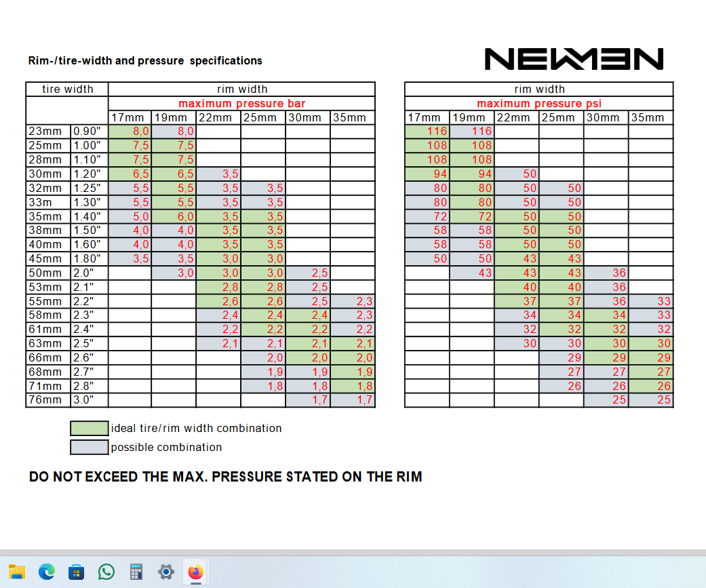Viewport: 706px width, 588px height.
Task: Select the 'tire width' header cell
Action: point(67,90)
